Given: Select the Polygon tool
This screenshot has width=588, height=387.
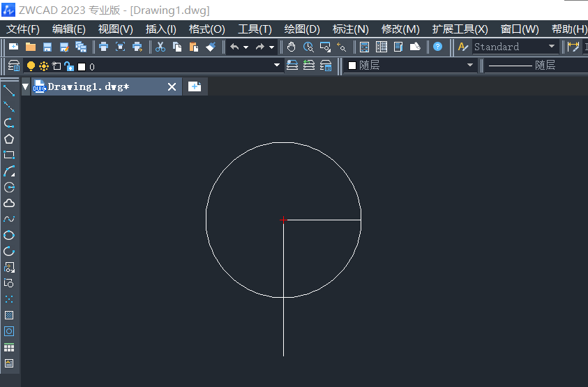Looking at the screenshot, I should (x=9, y=139).
